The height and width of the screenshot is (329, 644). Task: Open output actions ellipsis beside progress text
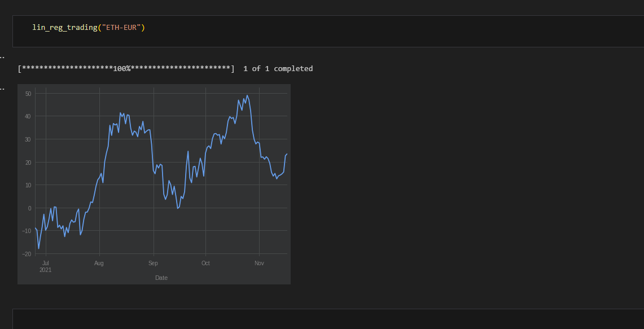2,58
